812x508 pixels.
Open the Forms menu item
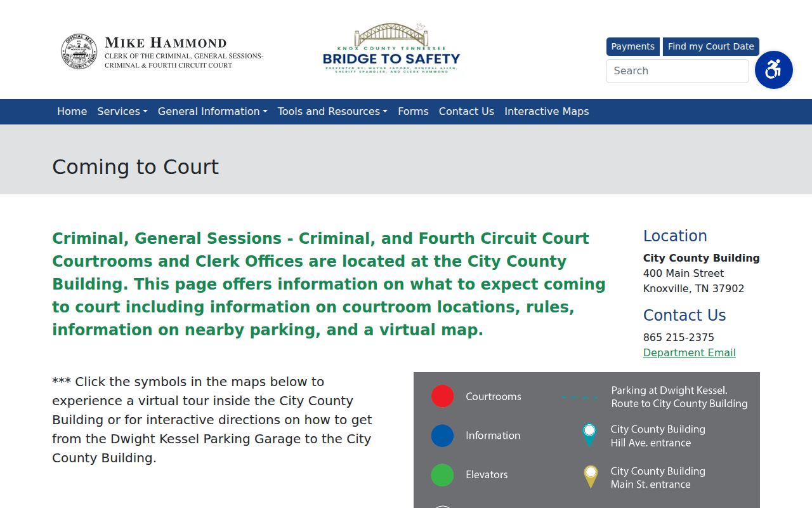[x=413, y=111]
